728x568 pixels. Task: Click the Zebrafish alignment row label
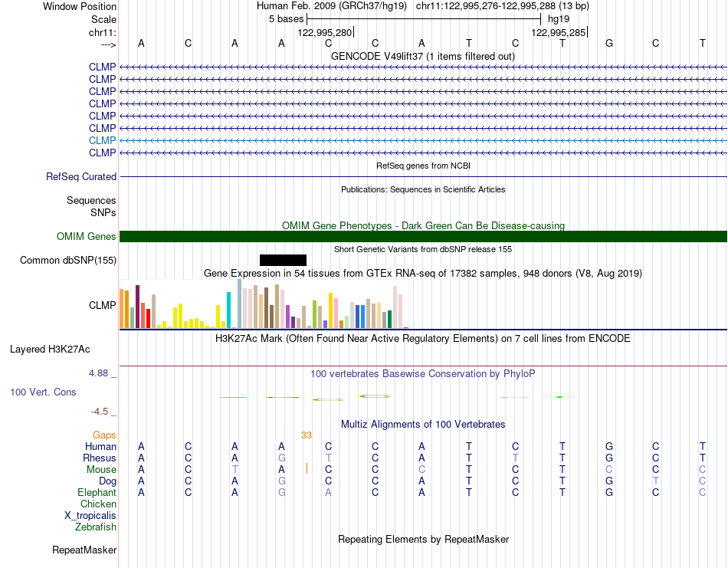pos(96,527)
